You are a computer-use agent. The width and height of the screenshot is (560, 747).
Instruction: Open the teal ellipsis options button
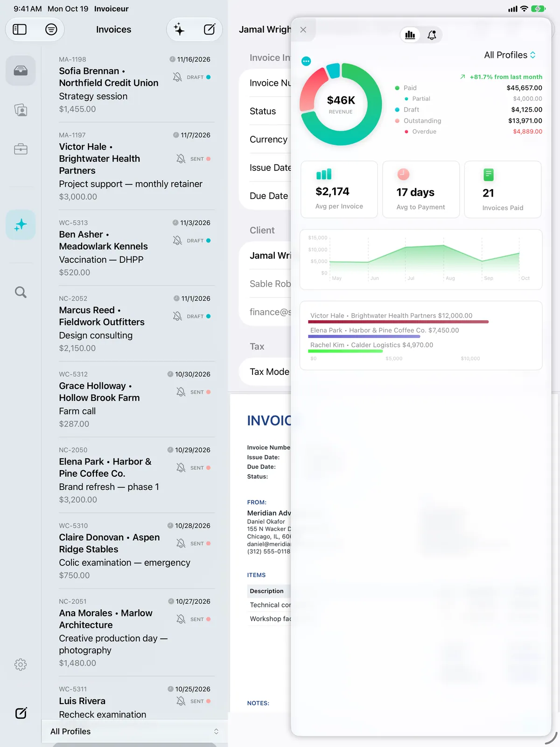(306, 61)
